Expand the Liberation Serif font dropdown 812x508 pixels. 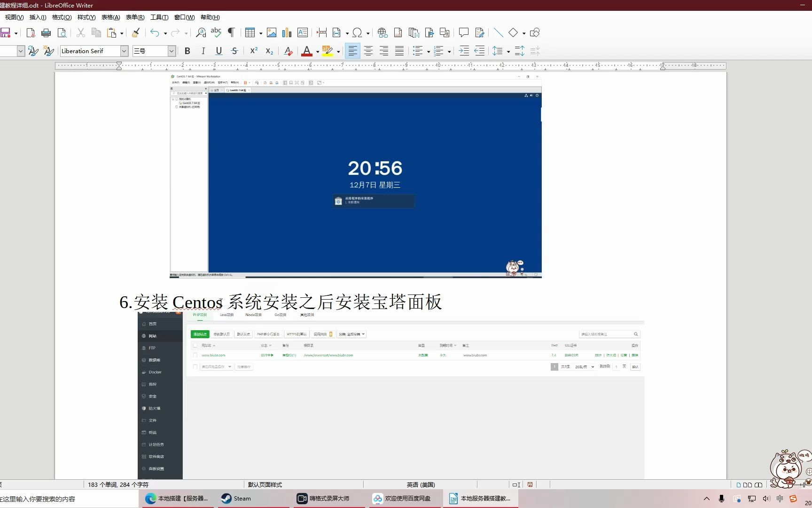tap(124, 51)
